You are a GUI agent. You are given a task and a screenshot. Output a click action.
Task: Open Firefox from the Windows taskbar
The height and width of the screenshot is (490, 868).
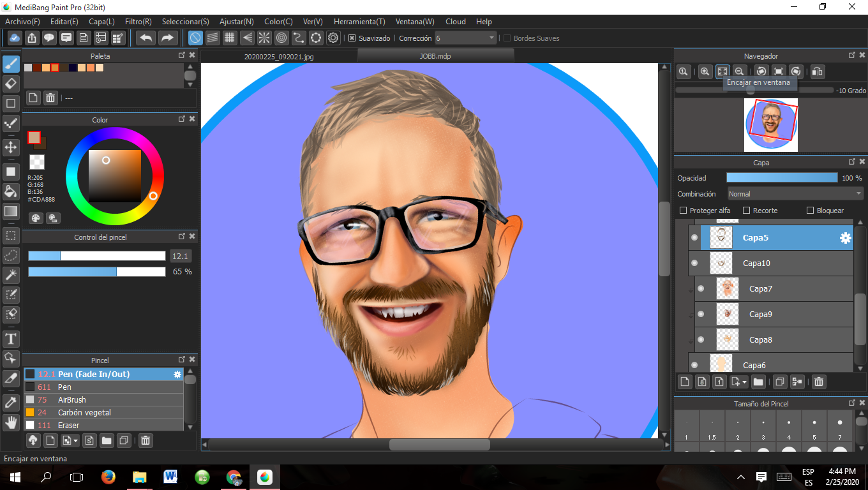(108, 477)
